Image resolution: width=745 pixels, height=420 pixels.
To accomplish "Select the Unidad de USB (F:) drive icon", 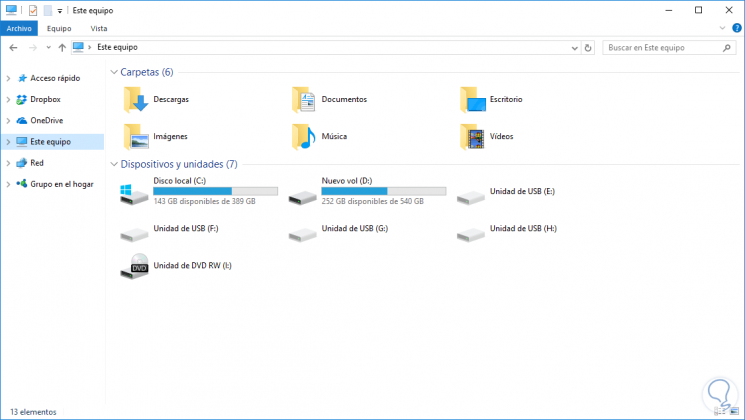I will pyautogui.click(x=134, y=234).
